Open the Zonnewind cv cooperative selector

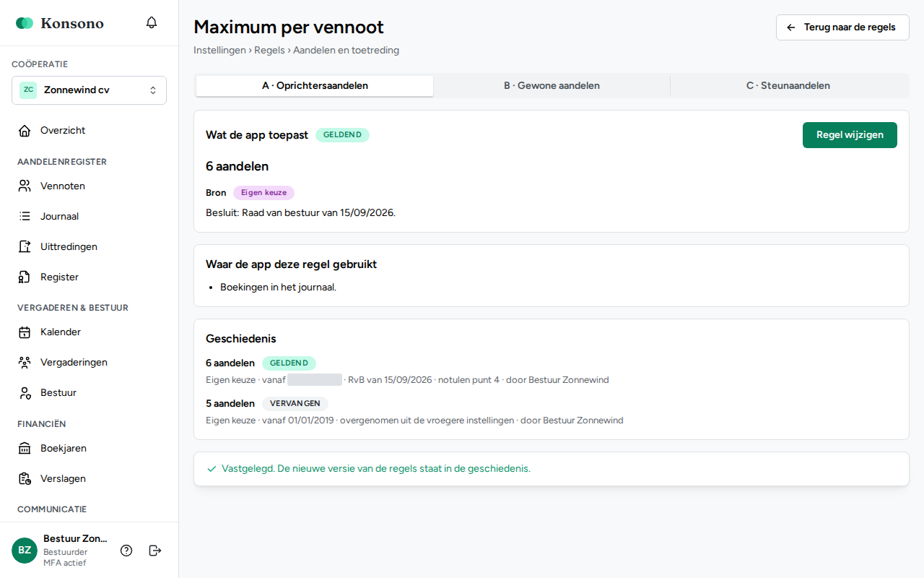click(x=89, y=90)
